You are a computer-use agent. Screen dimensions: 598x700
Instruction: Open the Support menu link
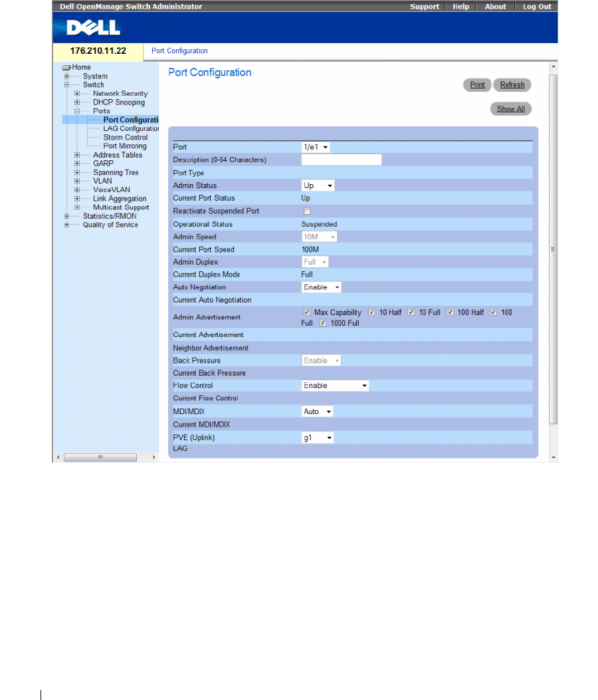click(x=425, y=7)
